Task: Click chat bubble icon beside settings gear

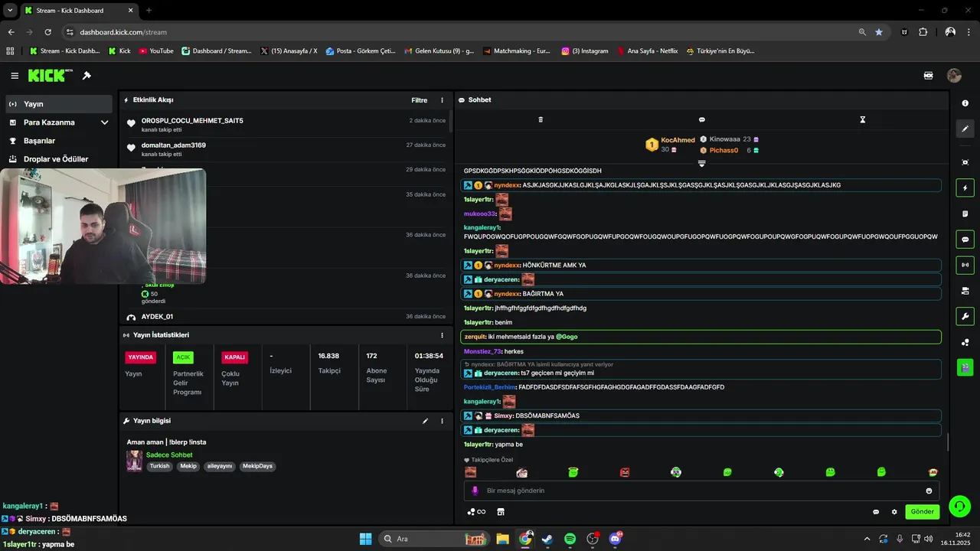Action: click(x=876, y=512)
